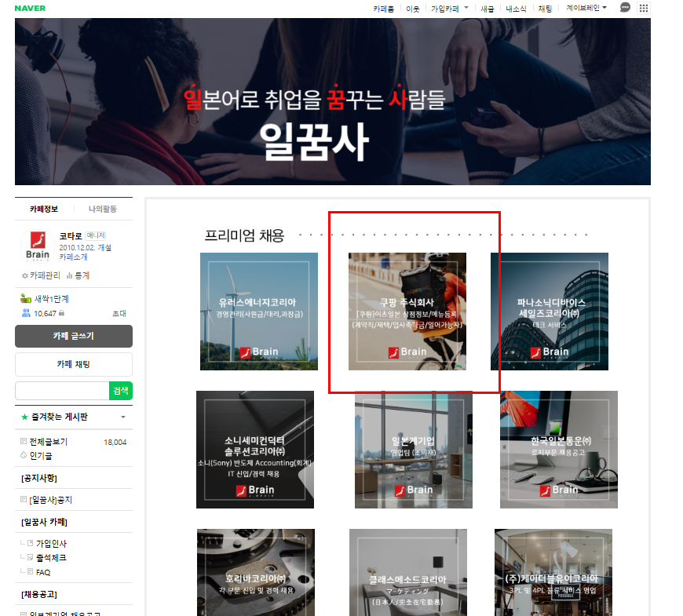Open the 카페소개 link
The image size is (683, 616).
73,257
